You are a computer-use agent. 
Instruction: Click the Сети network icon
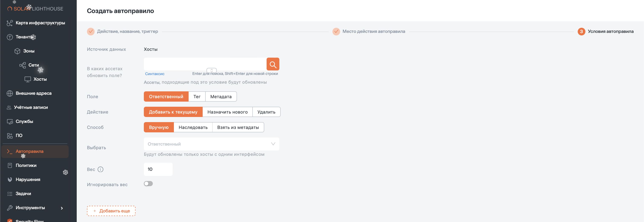23,65
